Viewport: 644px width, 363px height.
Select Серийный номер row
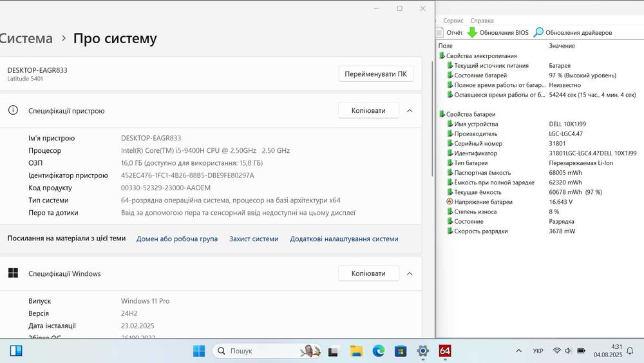click(x=542, y=144)
